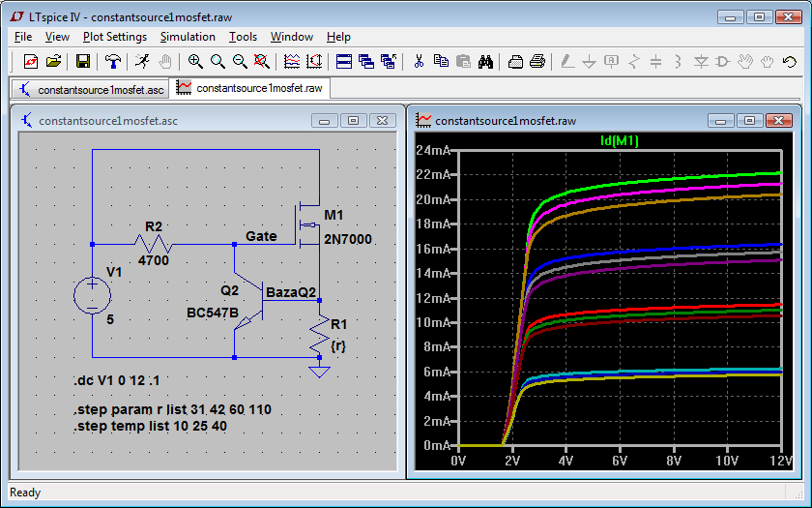Select the Draw Wire pencil icon

coord(567,62)
